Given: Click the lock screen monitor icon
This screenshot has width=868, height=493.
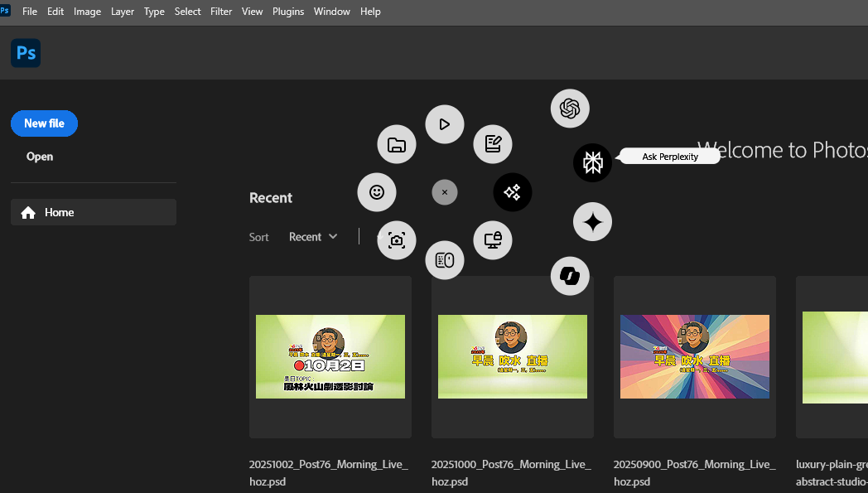Looking at the screenshot, I should coord(493,240).
